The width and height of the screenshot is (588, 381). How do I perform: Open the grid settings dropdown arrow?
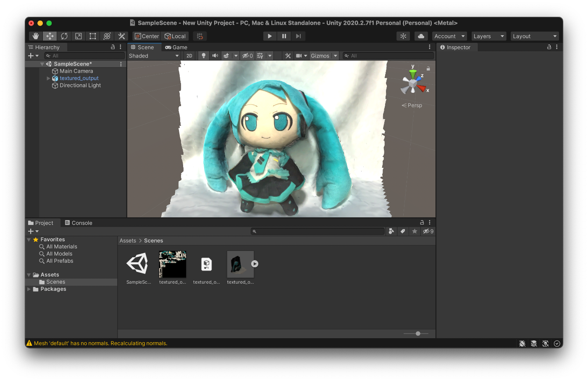[x=270, y=56]
